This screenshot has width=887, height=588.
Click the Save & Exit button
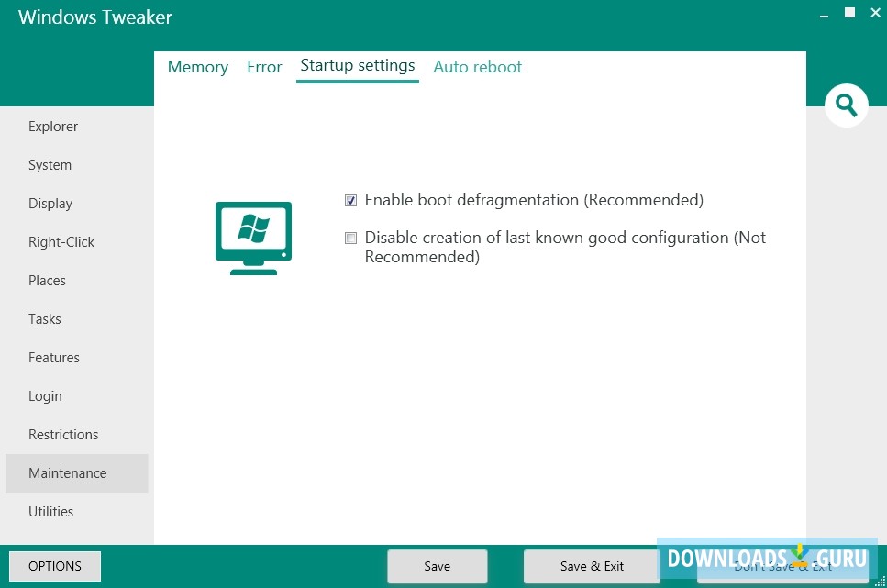click(x=592, y=566)
